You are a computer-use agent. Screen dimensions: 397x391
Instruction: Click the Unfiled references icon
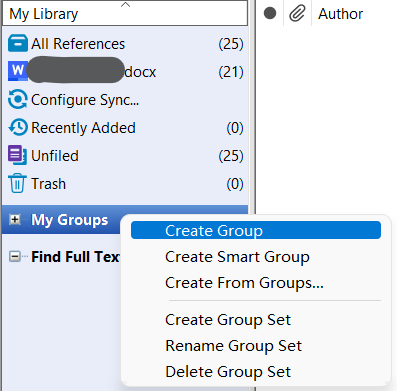pyautogui.click(x=17, y=155)
